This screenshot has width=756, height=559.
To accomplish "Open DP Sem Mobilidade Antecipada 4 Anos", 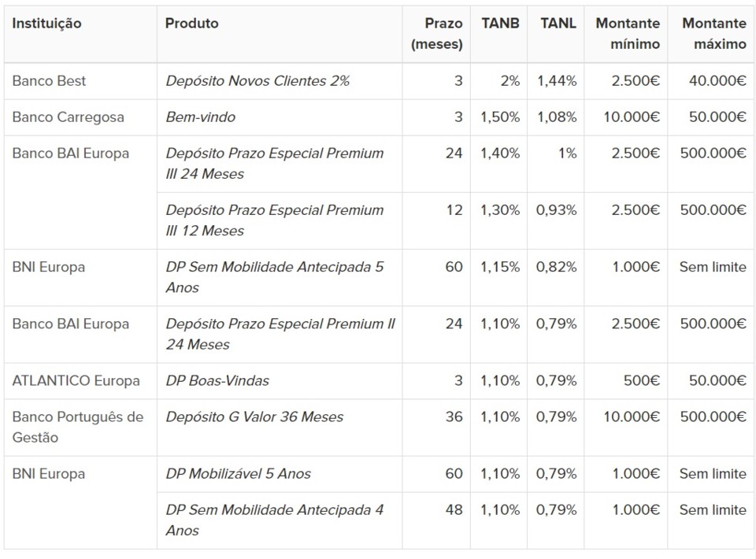I will click(x=274, y=520).
